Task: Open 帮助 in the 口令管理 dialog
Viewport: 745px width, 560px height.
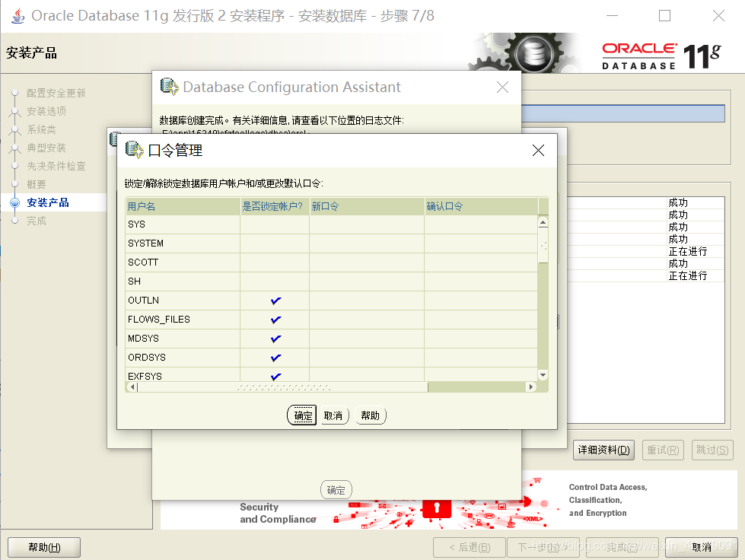Action: tap(370, 415)
